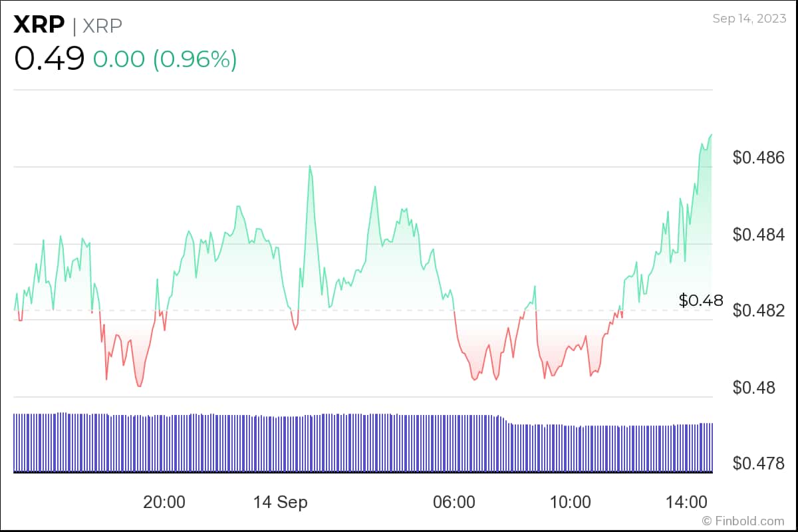Viewport: 798px width, 532px height.
Task: Click the $0.482 price axis label
Action: [x=759, y=311]
